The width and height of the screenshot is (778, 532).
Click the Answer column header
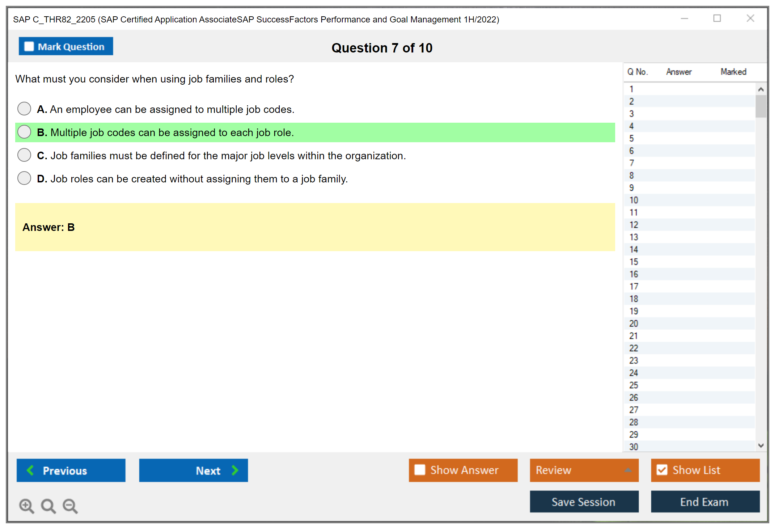679,72
